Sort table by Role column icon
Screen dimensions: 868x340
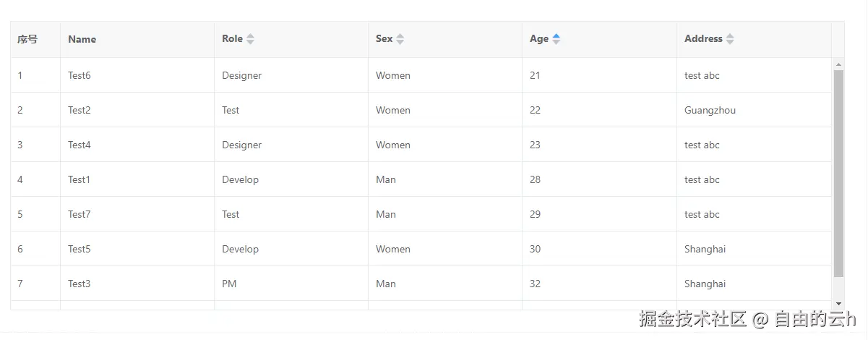pos(250,39)
